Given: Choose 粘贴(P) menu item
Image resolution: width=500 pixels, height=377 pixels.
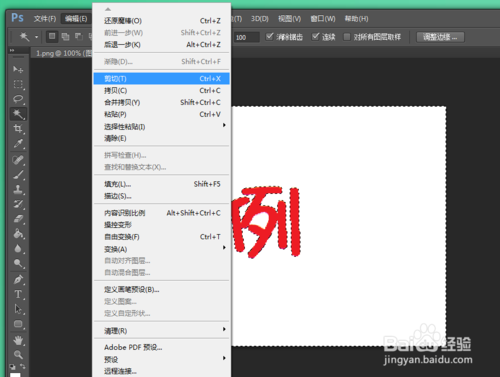Looking at the screenshot, I should [162, 114].
